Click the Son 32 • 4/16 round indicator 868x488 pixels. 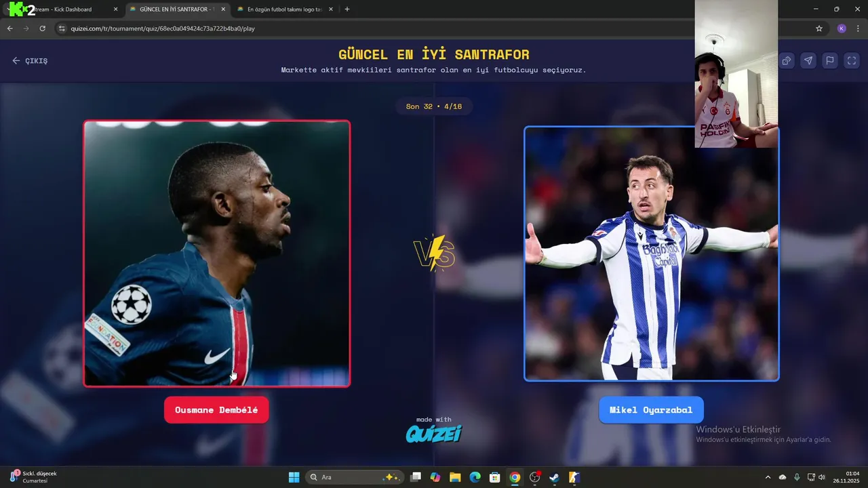coord(434,106)
